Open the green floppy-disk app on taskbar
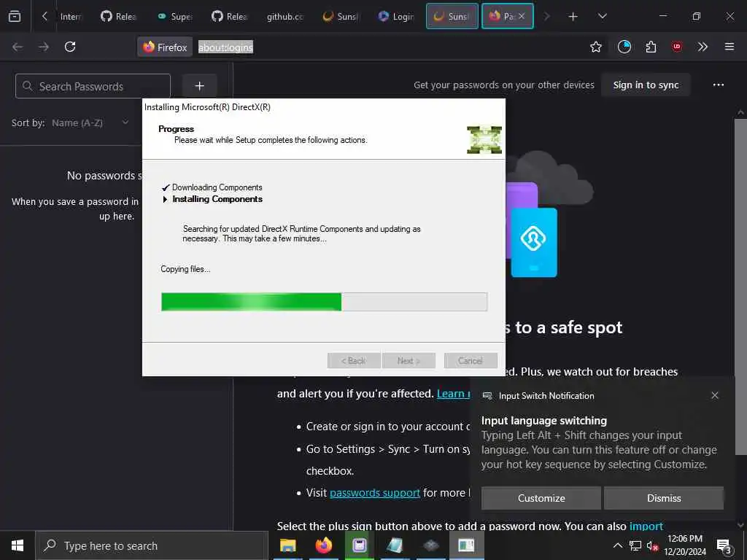The image size is (747, 560). click(359, 545)
